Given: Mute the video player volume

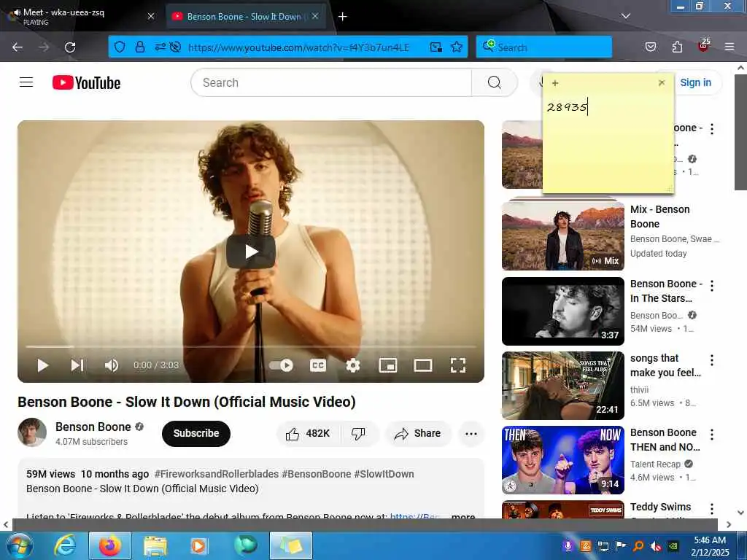Looking at the screenshot, I should click(x=112, y=365).
